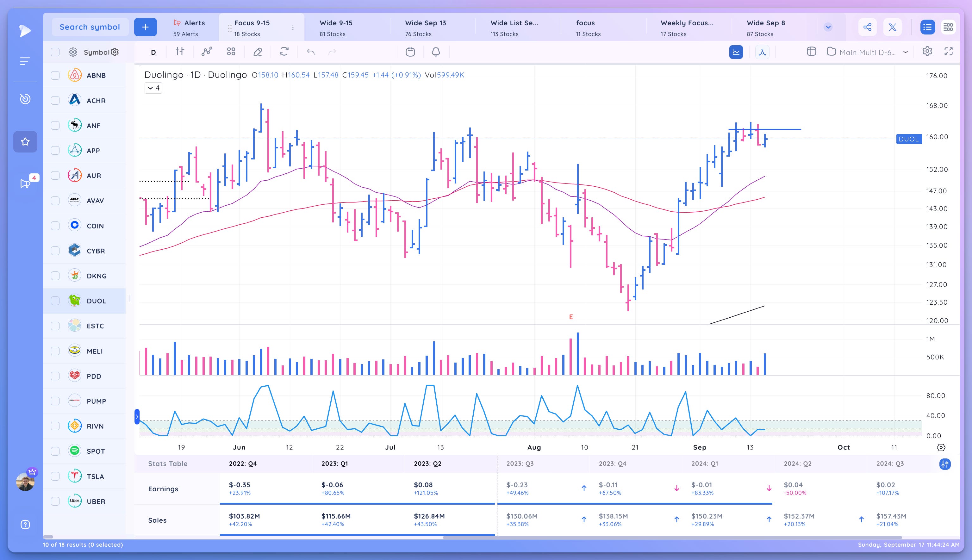The height and width of the screenshot is (560, 972).
Task: Select MELI in the symbol list
Action: (84, 351)
